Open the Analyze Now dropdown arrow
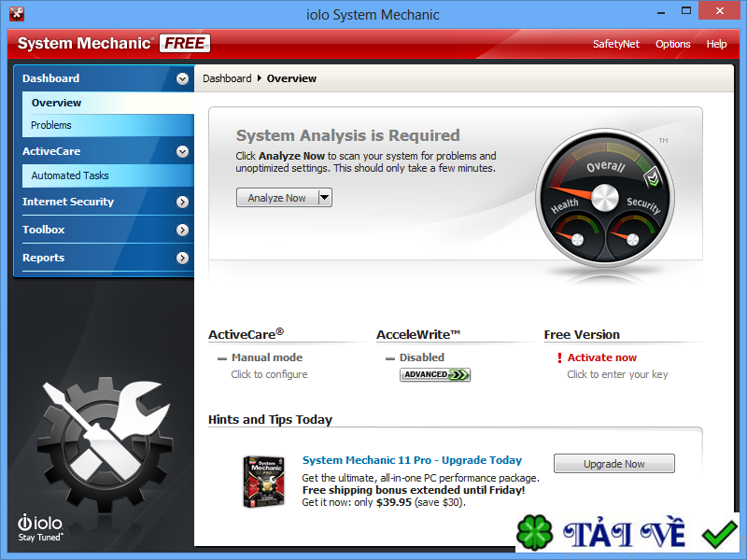This screenshot has width=747, height=560. point(324,197)
